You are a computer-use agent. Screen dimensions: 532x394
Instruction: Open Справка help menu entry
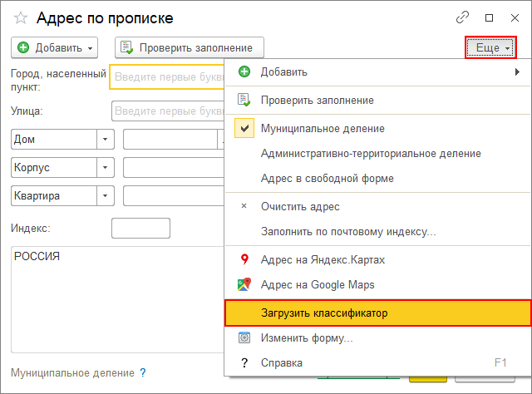(x=281, y=362)
